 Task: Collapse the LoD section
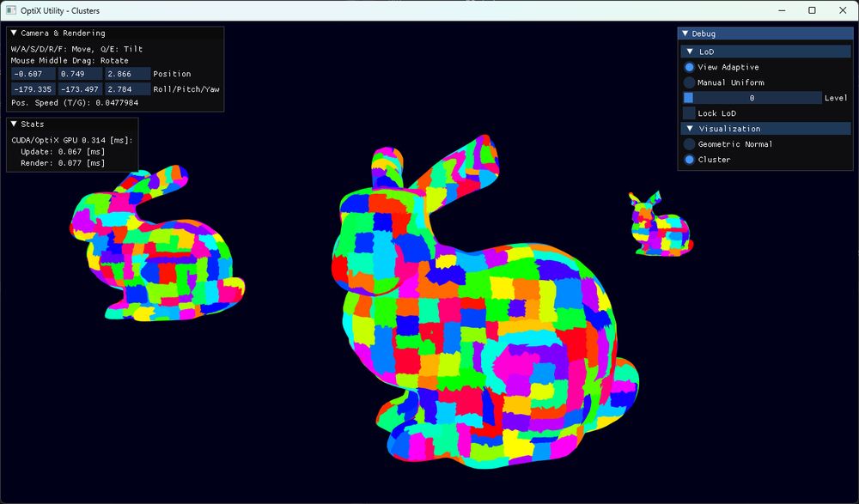691,52
